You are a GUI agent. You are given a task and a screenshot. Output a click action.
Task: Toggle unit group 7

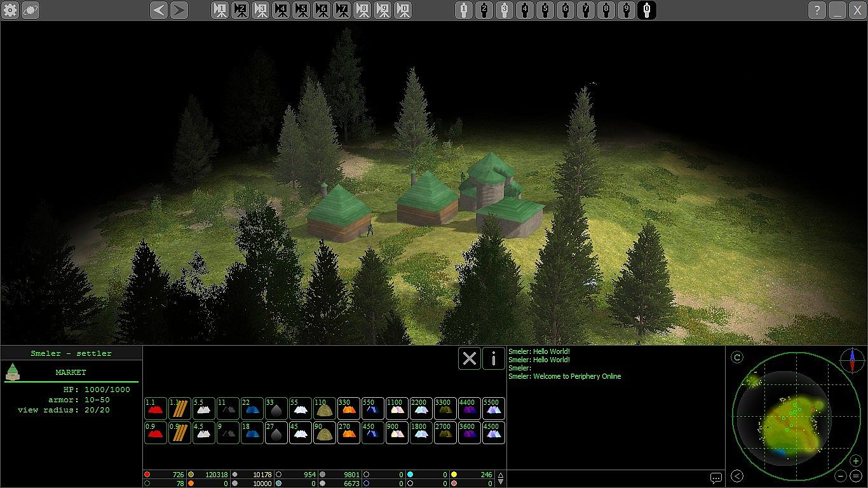point(586,10)
